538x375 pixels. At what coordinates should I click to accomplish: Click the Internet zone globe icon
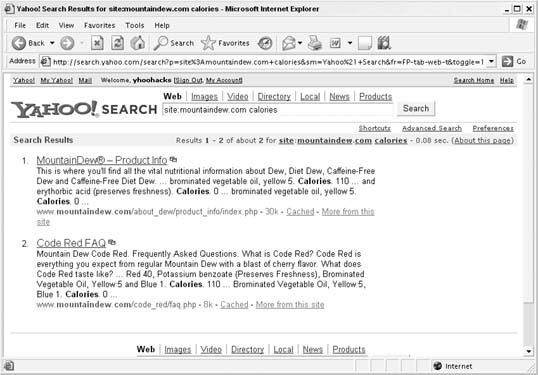(437, 366)
